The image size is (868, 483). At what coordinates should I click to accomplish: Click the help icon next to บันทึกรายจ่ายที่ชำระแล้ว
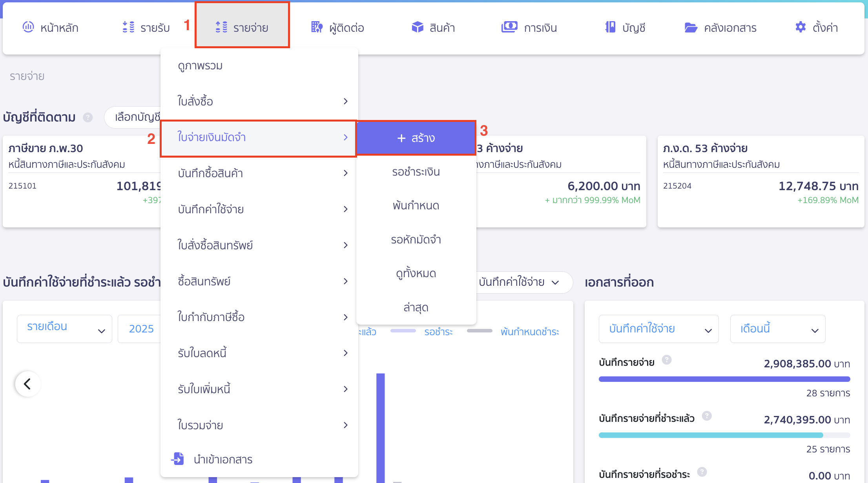[x=707, y=416]
